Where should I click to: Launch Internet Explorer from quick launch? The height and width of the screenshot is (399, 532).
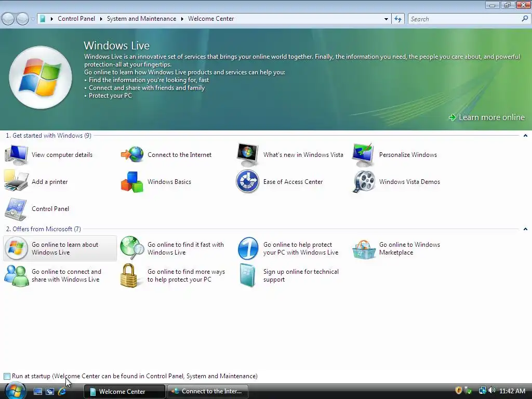(62, 391)
